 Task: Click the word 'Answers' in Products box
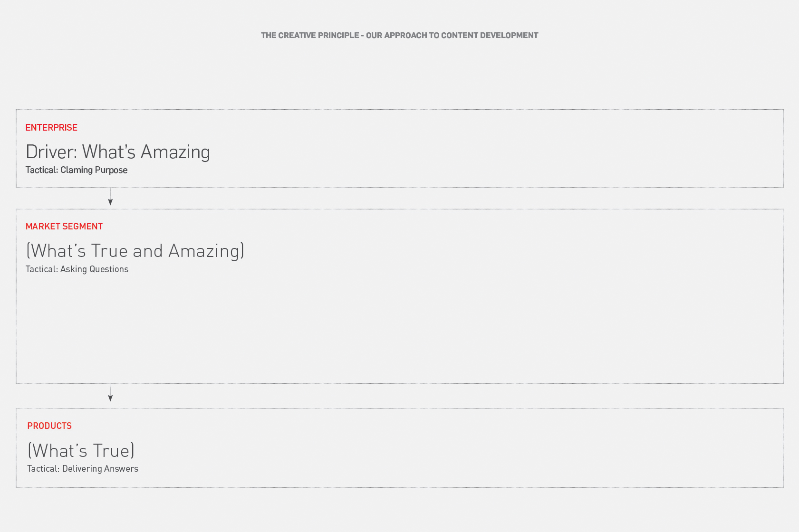pyautogui.click(x=121, y=469)
